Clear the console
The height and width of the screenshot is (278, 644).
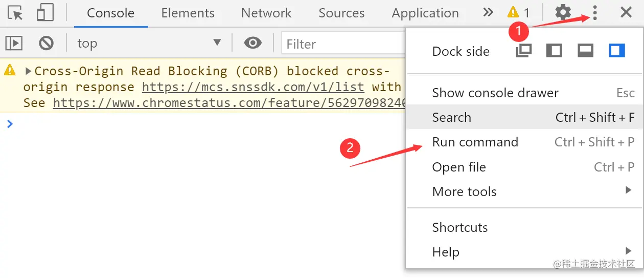47,44
